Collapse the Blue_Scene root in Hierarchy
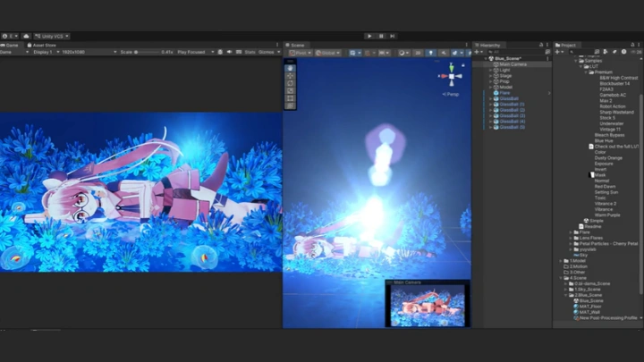The height and width of the screenshot is (362, 644). pyautogui.click(x=487, y=59)
